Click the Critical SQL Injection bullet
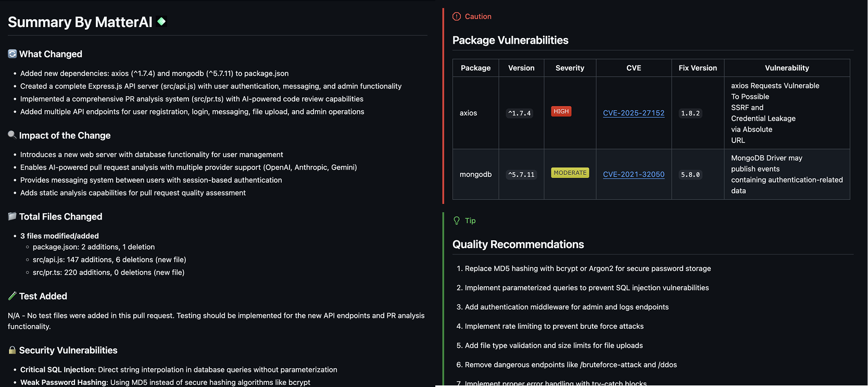 coord(179,369)
